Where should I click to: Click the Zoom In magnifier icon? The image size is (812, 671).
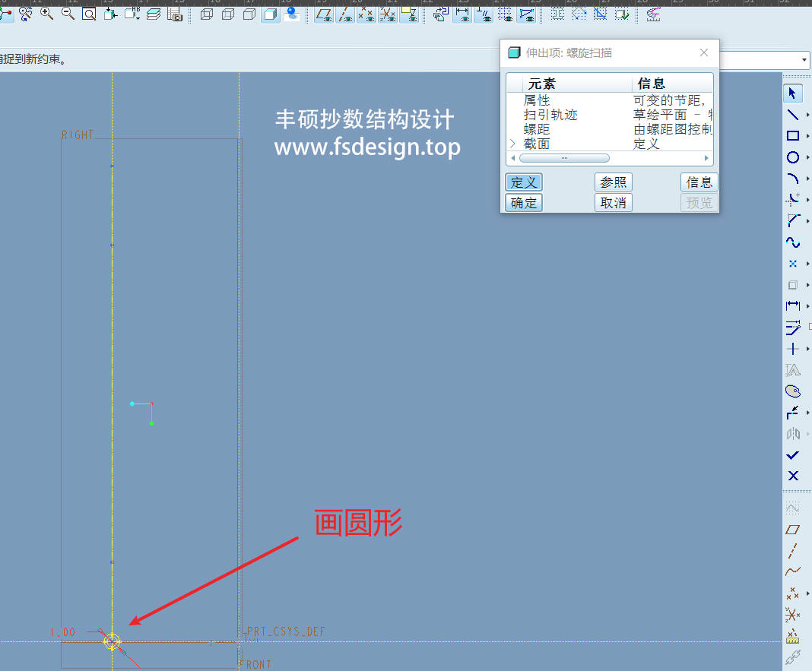tap(47, 14)
